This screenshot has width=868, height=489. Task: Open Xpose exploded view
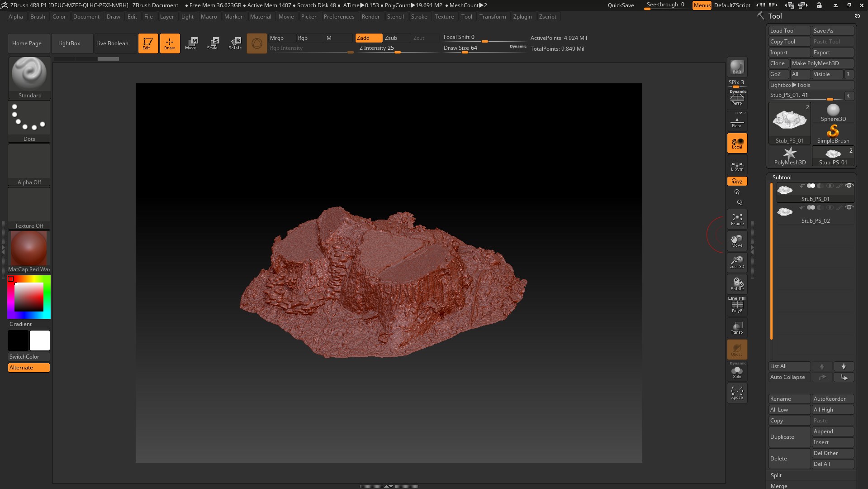(x=737, y=392)
